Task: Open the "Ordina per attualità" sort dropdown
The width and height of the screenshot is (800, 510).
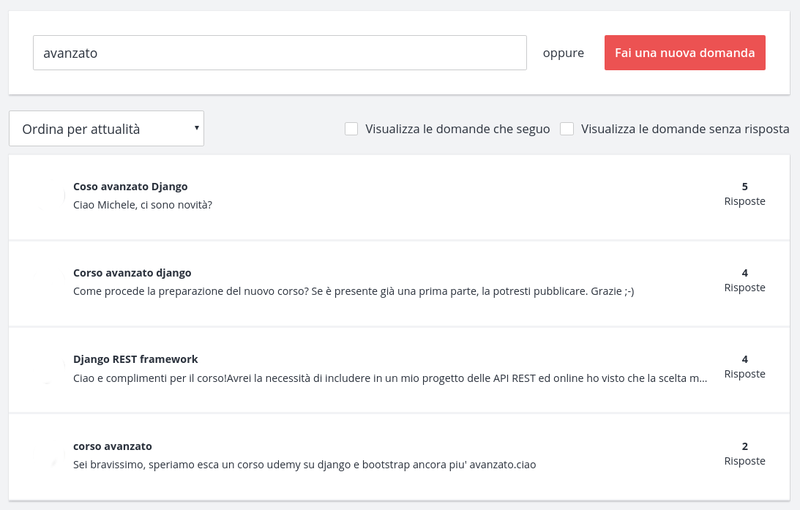Action: pos(107,129)
